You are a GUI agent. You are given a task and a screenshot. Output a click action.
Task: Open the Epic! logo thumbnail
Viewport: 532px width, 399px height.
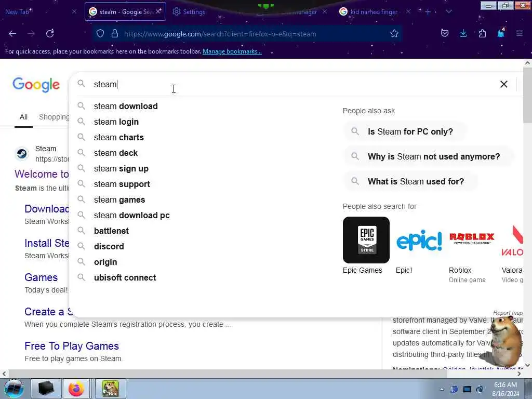click(419, 240)
